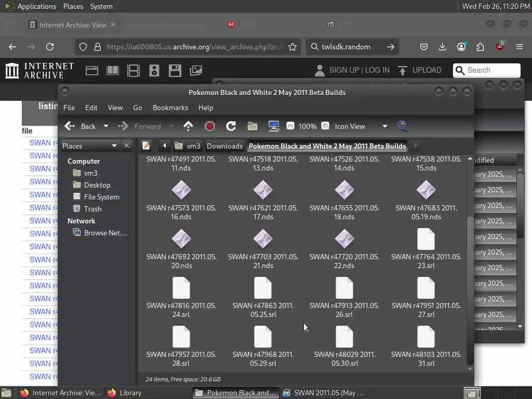532x399 pixels.
Task: Open the View menu
Action: (115, 108)
